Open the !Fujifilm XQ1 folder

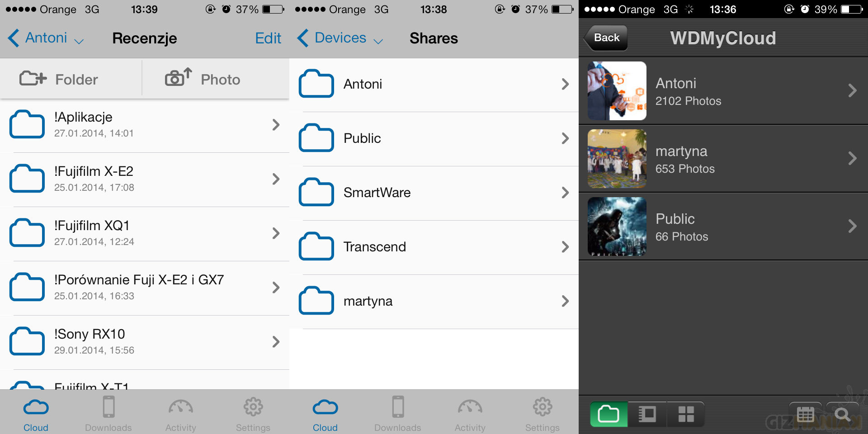pyautogui.click(x=145, y=233)
